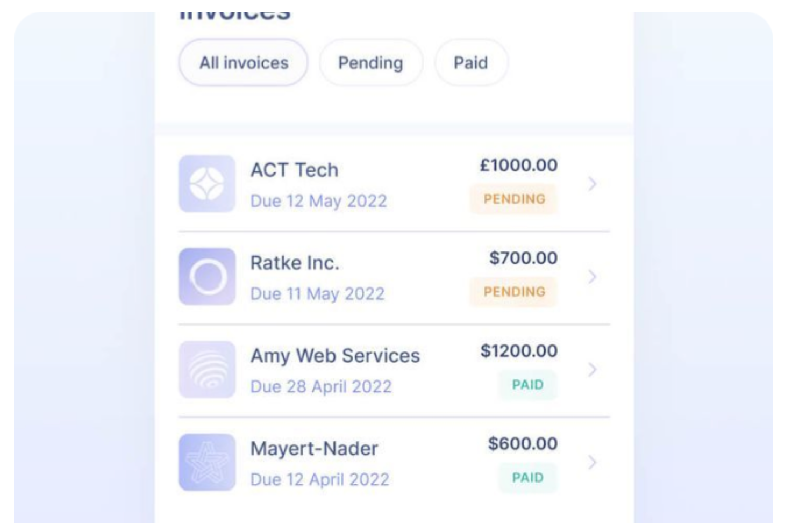This screenshot has height=532, width=785.
Task: Click the Mayert-Nader star logo icon
Action: 207,462
